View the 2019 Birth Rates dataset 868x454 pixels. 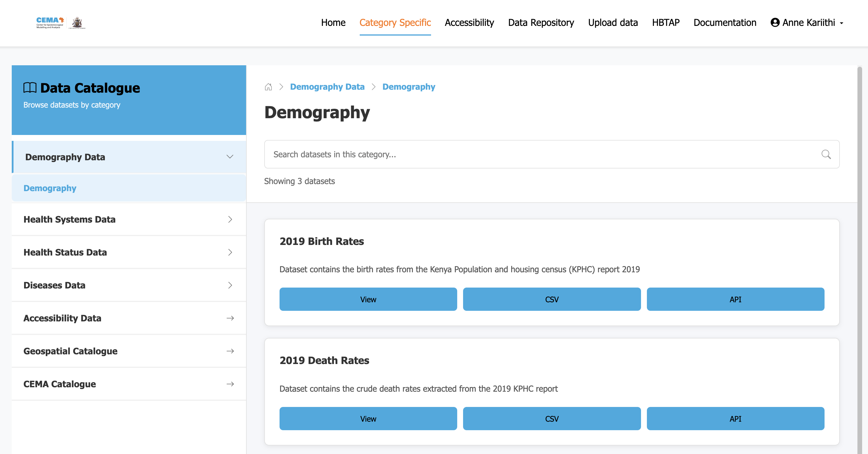[368, 299]
